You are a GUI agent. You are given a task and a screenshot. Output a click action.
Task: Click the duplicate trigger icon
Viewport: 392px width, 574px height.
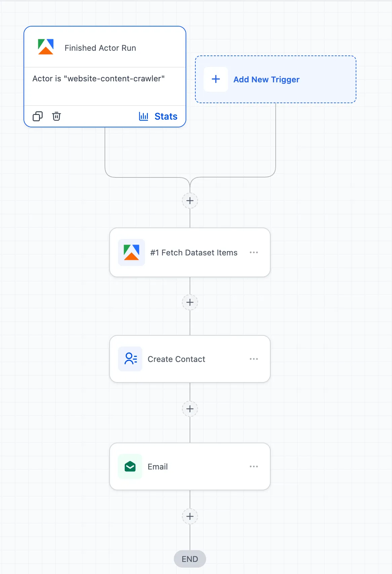coord(37,116)
